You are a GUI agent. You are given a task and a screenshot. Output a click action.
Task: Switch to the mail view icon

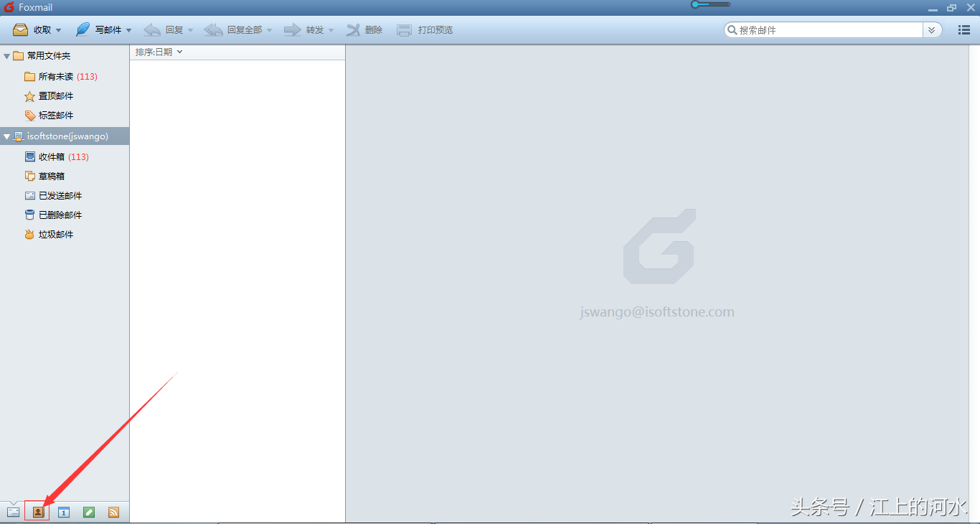13,512
